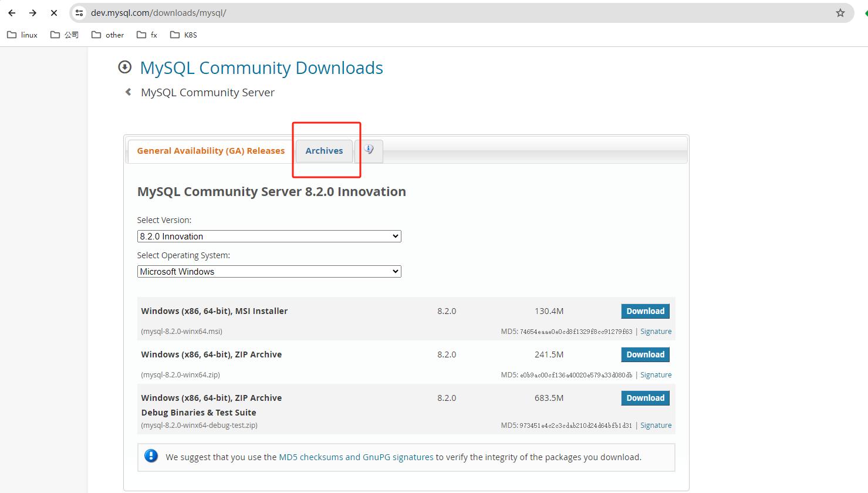Screen dimensions: 868x493
Task: Open site information icon in address bar
Action: pyautogui.click(x=80, y=13)
